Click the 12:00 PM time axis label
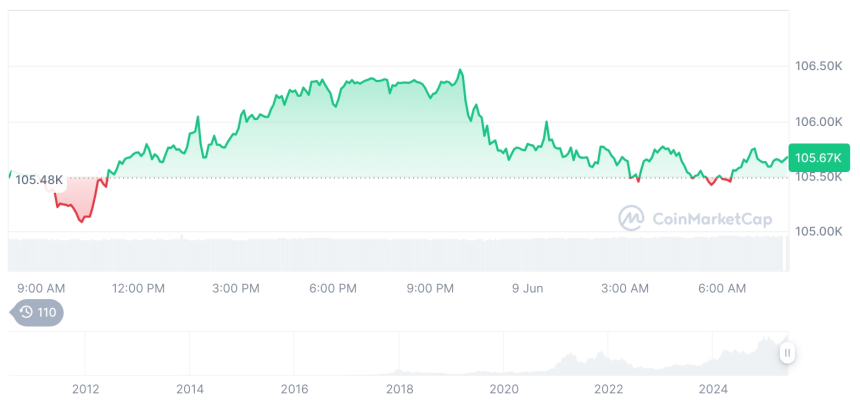 click(x=139, y=288)
